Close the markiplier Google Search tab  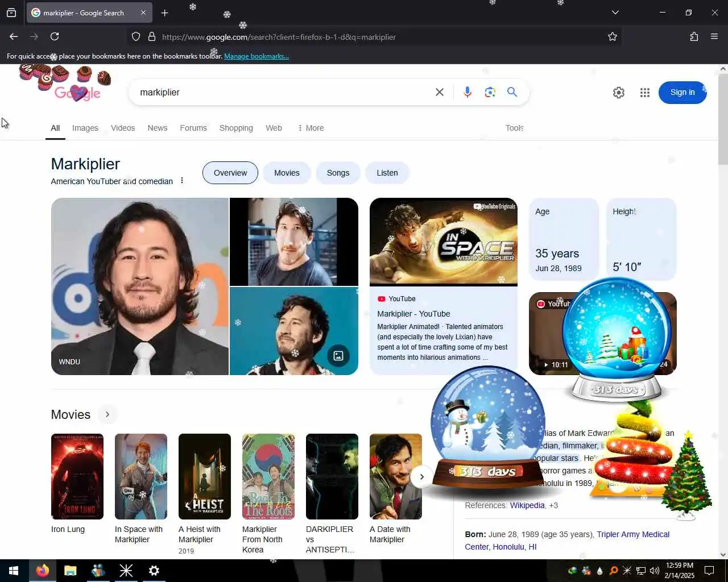(x=143, y=13)
